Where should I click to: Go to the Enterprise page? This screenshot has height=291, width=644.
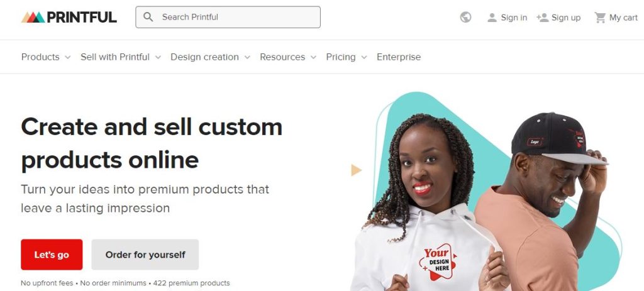coord(398,57)
